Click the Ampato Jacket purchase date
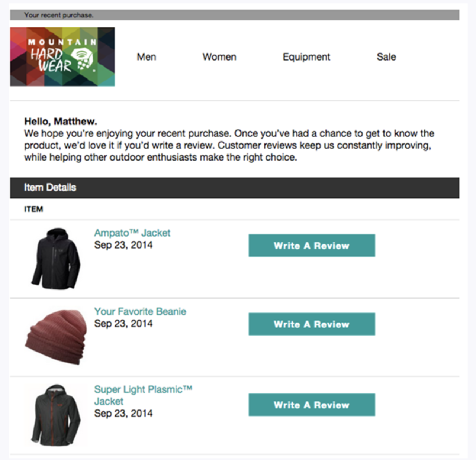 point(123,245)
